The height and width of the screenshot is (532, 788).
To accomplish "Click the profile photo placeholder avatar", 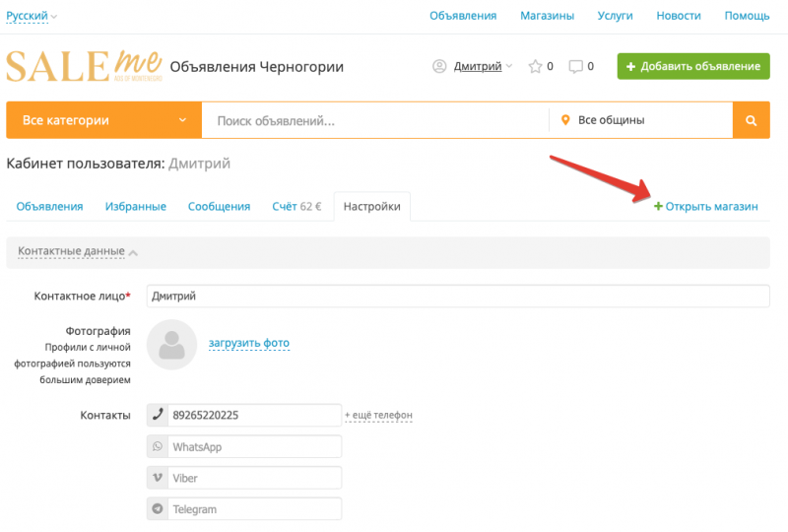I will [x=172, y=345].
